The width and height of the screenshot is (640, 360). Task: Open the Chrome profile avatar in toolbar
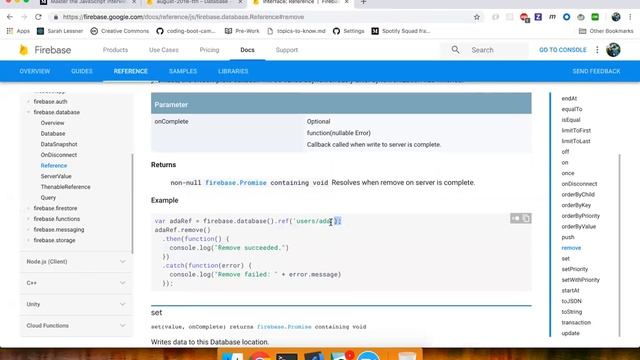tap(616, 17)
